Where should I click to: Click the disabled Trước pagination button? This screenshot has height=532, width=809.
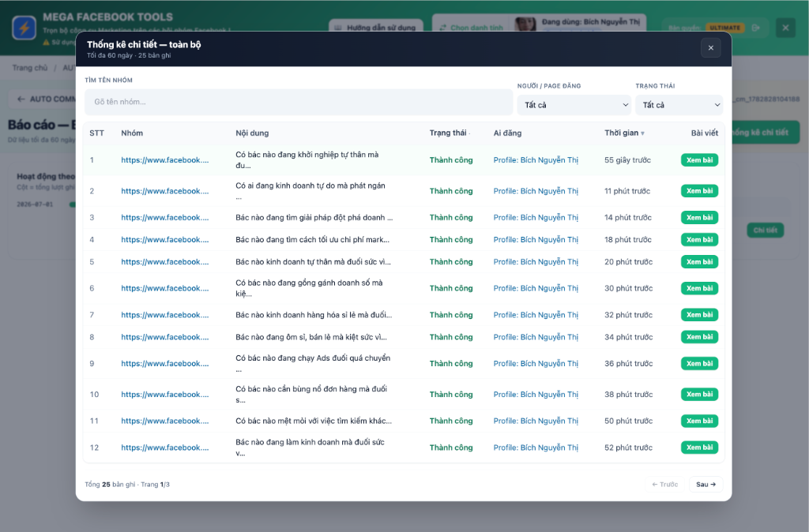(664, 485)
